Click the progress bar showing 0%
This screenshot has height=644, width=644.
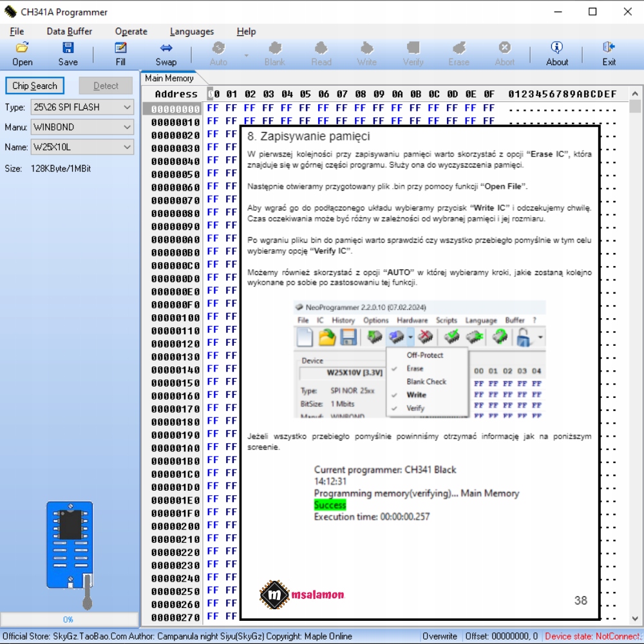[69, 620]
